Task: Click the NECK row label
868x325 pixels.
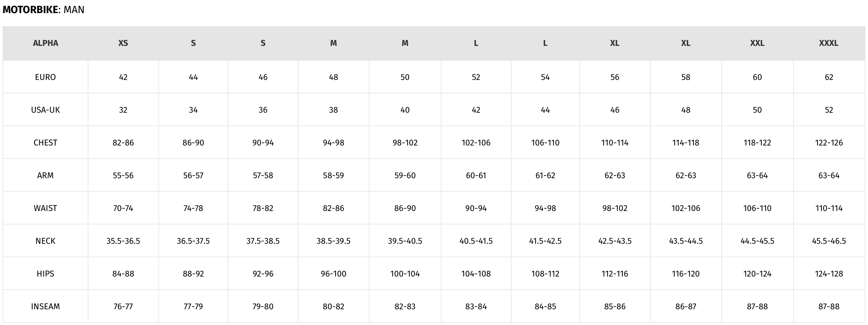Action: (x=45, y=241)
